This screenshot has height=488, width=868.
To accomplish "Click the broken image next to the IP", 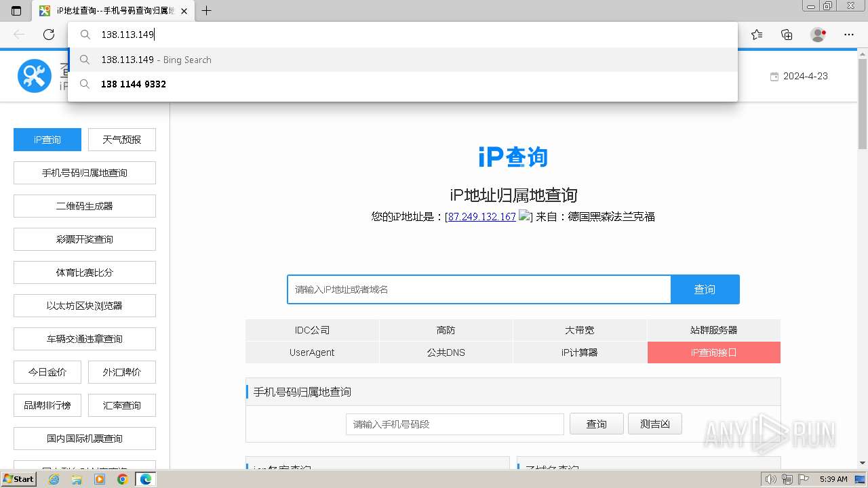I will coord(524,216).
